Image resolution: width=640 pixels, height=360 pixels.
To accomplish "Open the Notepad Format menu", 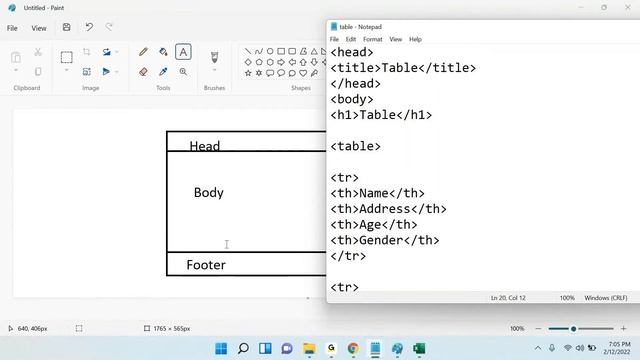I will 373,39.
